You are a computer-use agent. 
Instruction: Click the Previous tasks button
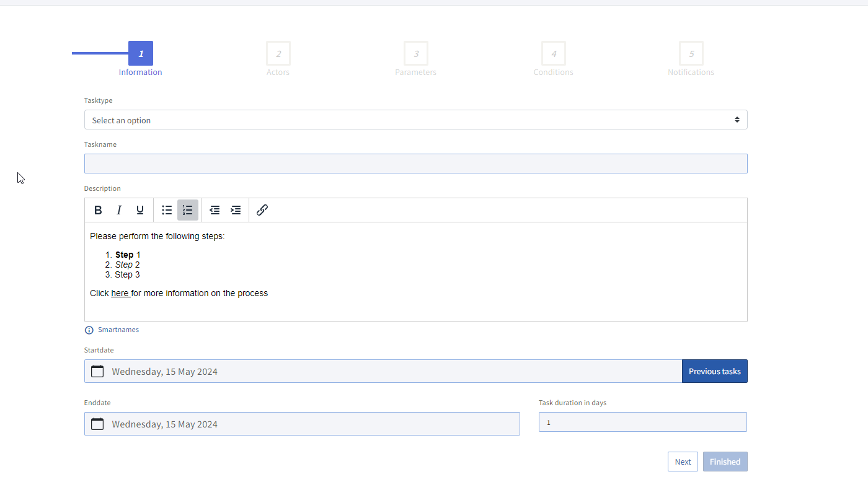pos(714,371)
